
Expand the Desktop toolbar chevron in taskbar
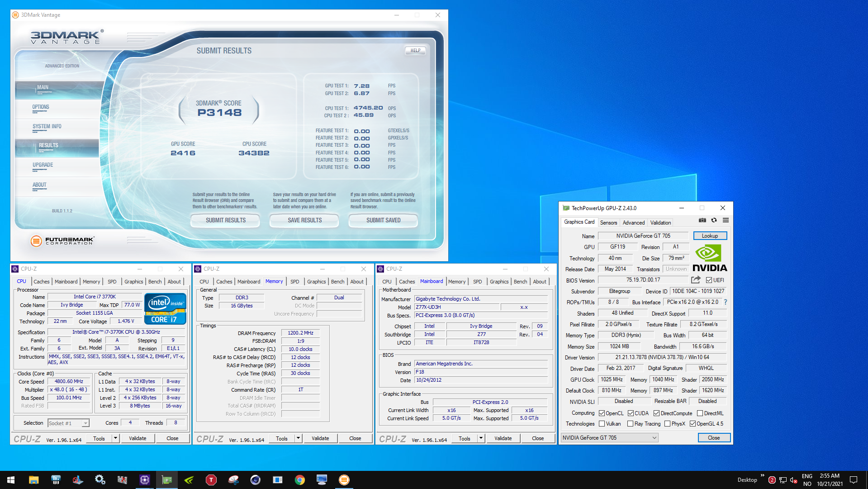(762, 475)
